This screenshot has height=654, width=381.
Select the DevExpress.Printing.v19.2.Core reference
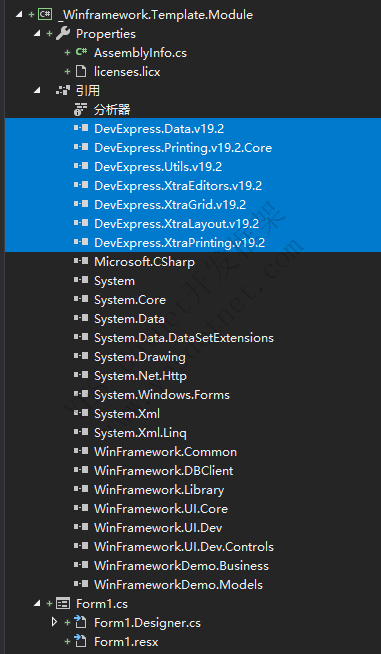click(183, 148)
